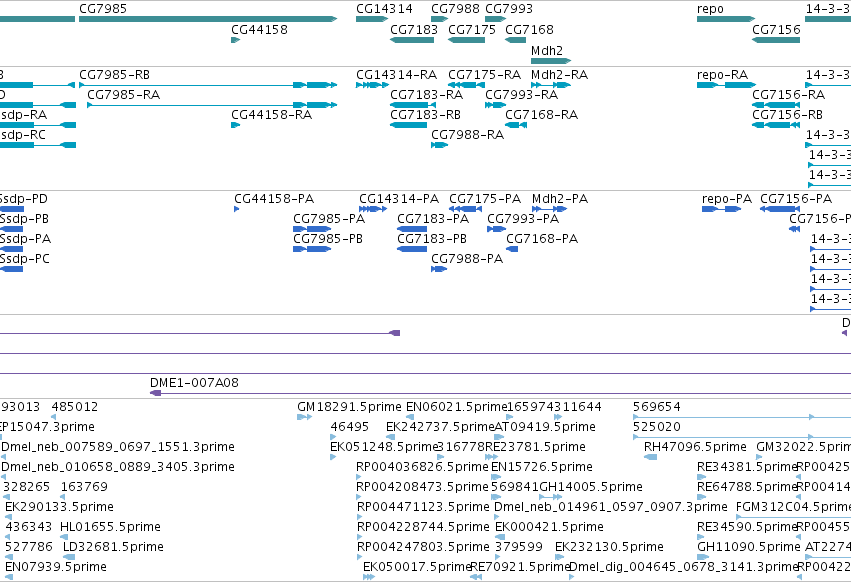Click the CG14314 gene label
The width and height of the screenshot is (851, 582).
click(x=384, y=9)
